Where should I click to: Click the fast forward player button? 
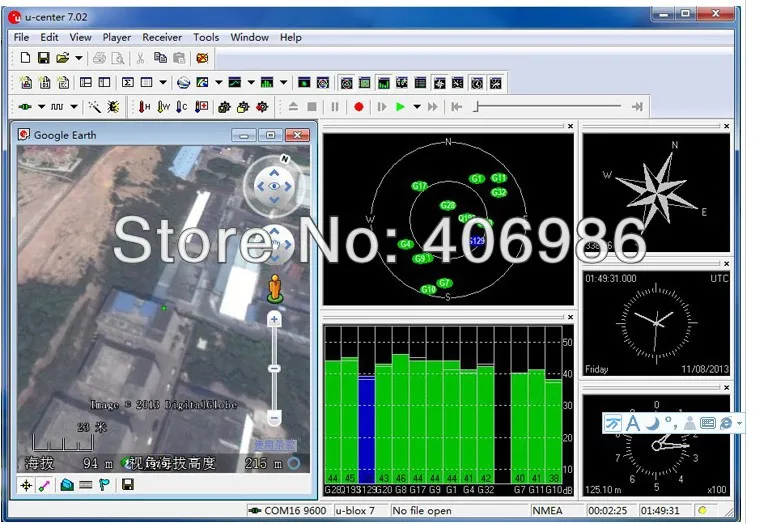[433, 107]
